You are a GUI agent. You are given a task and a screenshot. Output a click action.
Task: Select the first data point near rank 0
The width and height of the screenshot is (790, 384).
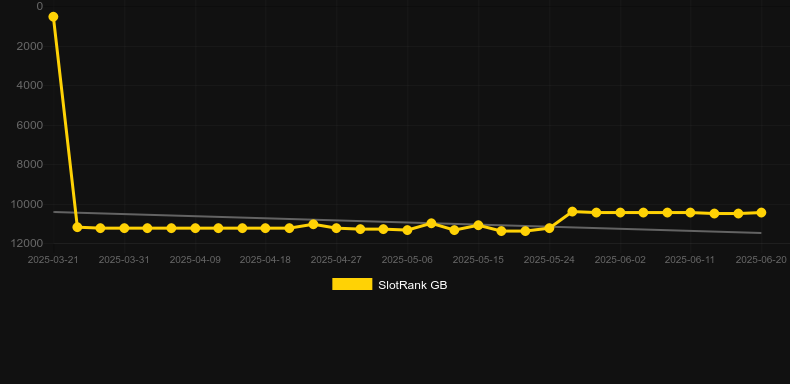point(53,17)
